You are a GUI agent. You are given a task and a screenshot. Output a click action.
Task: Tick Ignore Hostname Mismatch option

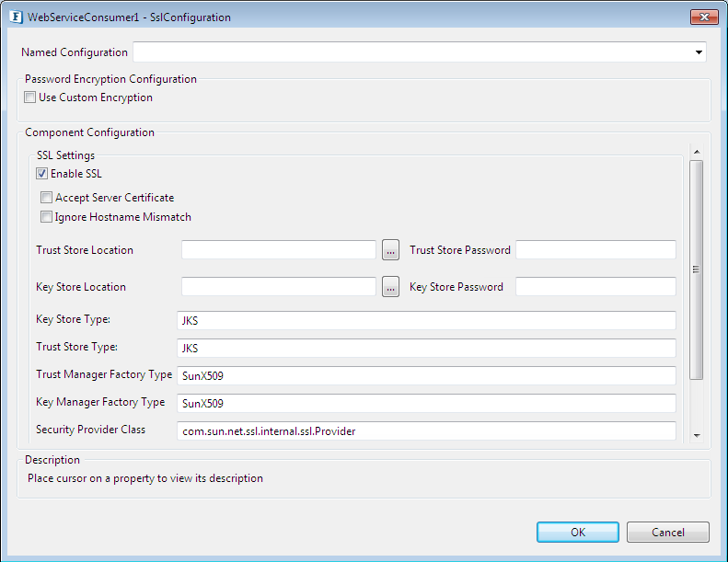pyautogui.click(x=46, y=217)
